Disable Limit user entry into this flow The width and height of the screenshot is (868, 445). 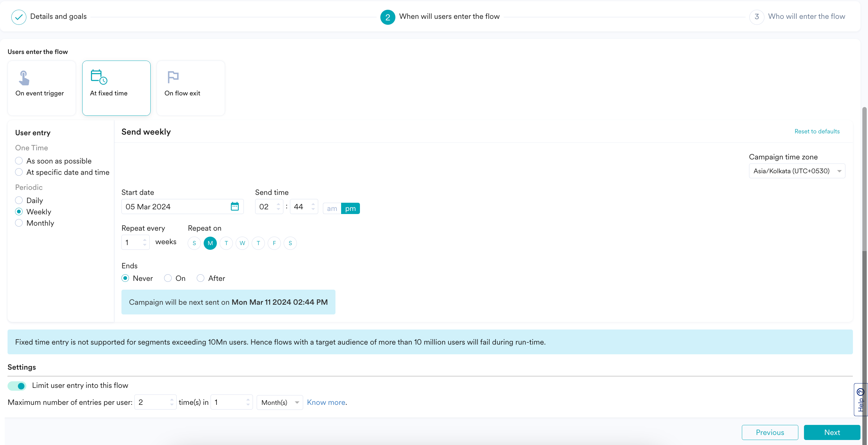[x=17, y=385]
